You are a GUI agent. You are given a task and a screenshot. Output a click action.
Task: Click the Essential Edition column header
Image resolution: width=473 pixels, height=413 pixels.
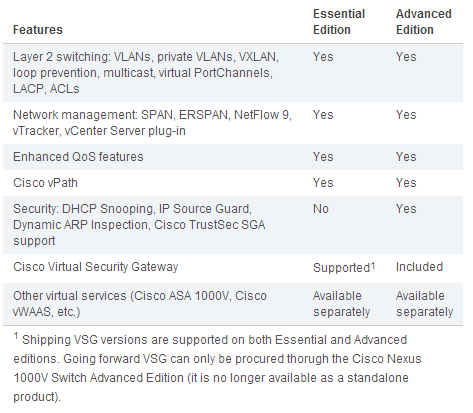pyautogui.click(x=339, y=22)
